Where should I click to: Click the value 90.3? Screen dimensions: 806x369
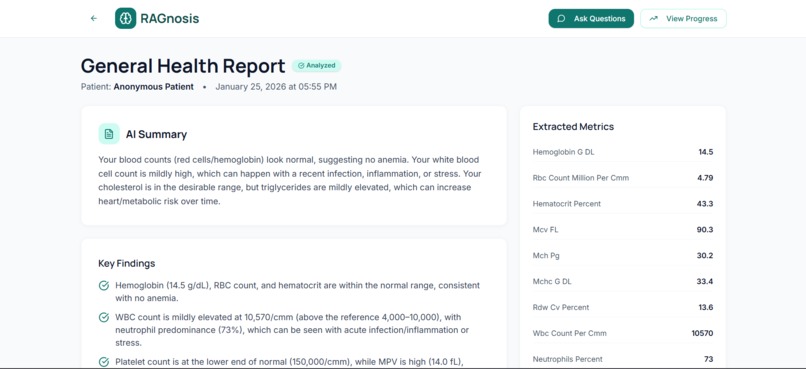coord(705,230)
